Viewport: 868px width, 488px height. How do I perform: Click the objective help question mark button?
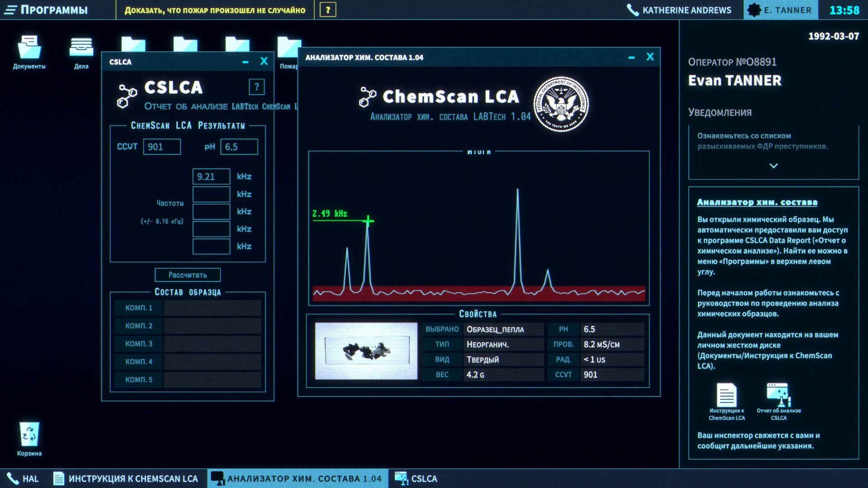[328, 10]
